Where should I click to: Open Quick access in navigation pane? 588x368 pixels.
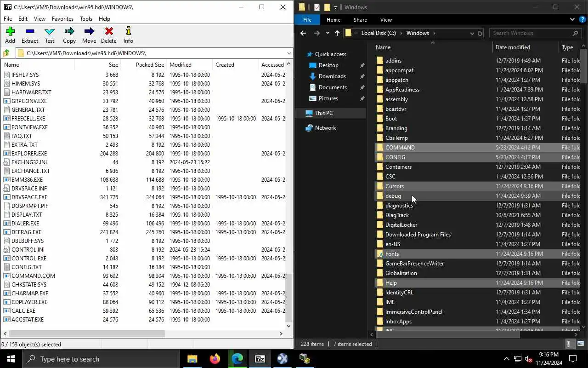pos(330,54)
